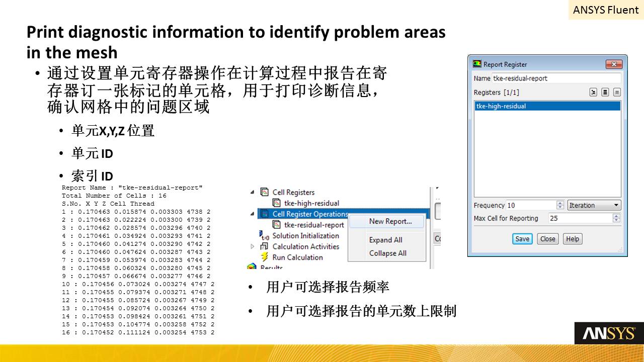Select the Calculation Activities tree item
This screenshot has height=362, width=644.
pyautogui.click(x=306, y=246)
